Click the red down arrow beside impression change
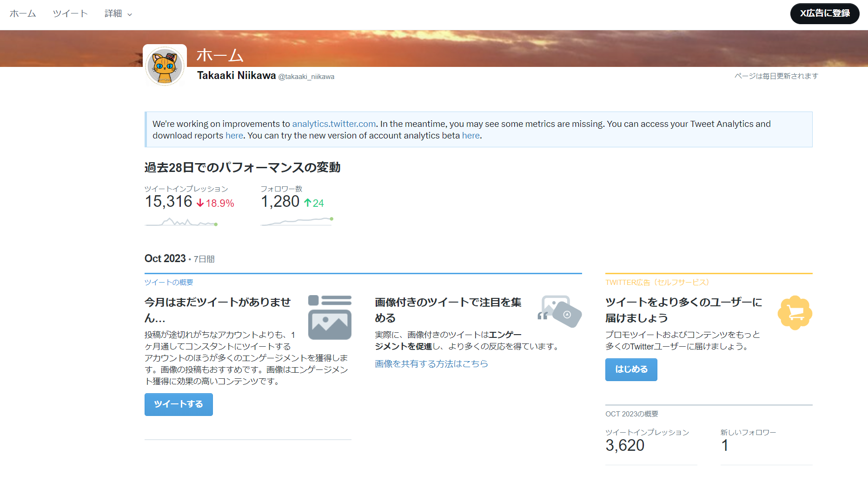Viewport: 868px width, 501px height. click(200, 203)
